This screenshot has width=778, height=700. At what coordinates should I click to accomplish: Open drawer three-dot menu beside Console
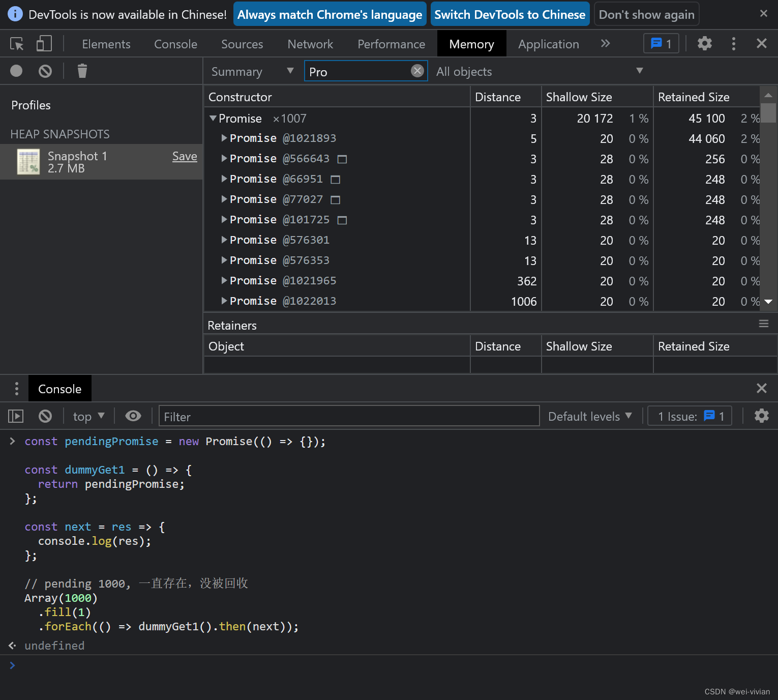(x=17, y=389)
